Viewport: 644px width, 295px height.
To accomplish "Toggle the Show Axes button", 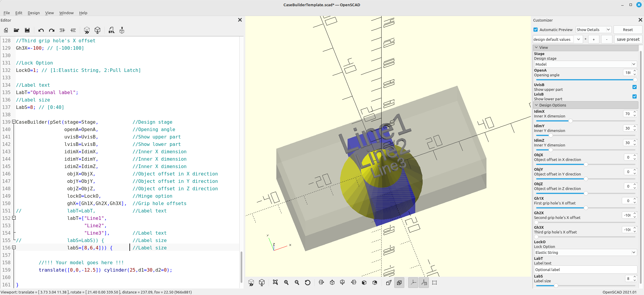I will pyautogui.click(x=413, y=283).
